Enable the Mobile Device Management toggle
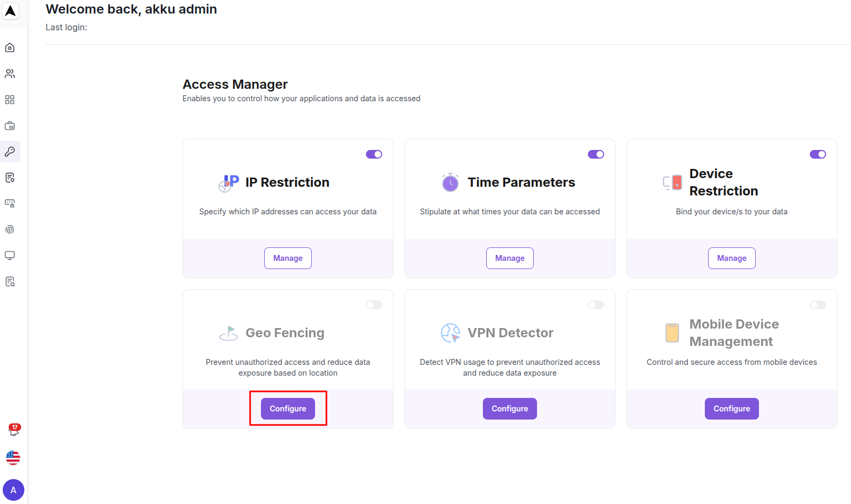Screen dimensions: 851x504 click(818, 305)
